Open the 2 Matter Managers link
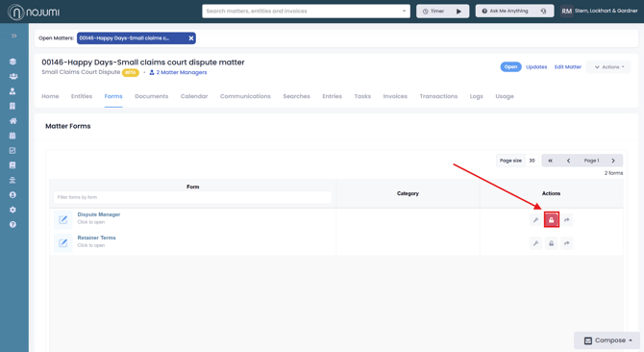644x352 pixels. point(178,72)
